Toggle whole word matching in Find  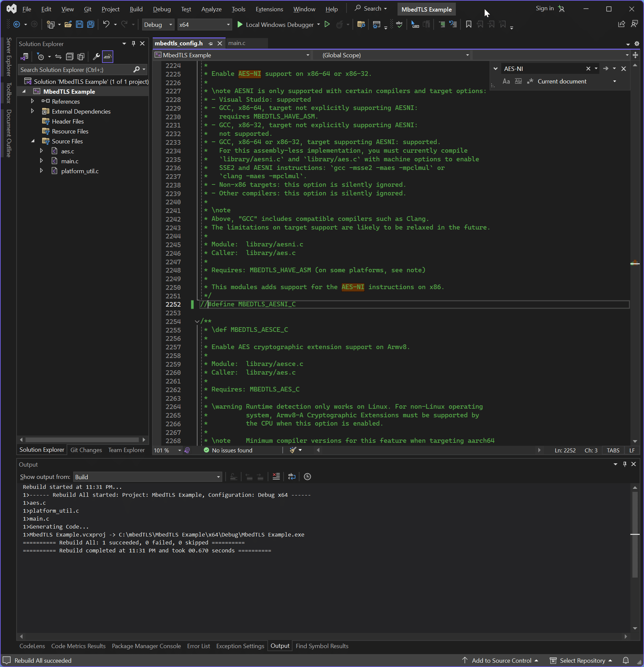(518, 81)
